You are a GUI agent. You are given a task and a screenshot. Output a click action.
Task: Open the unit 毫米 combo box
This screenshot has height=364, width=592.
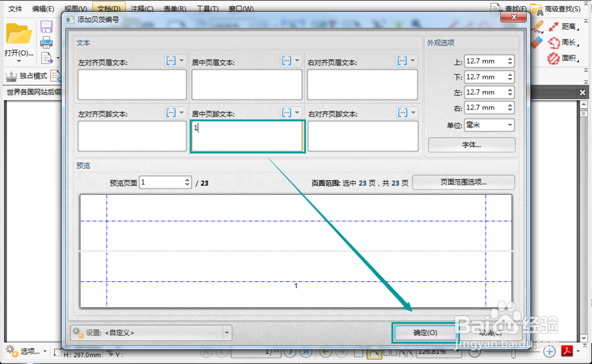point(490,125)
